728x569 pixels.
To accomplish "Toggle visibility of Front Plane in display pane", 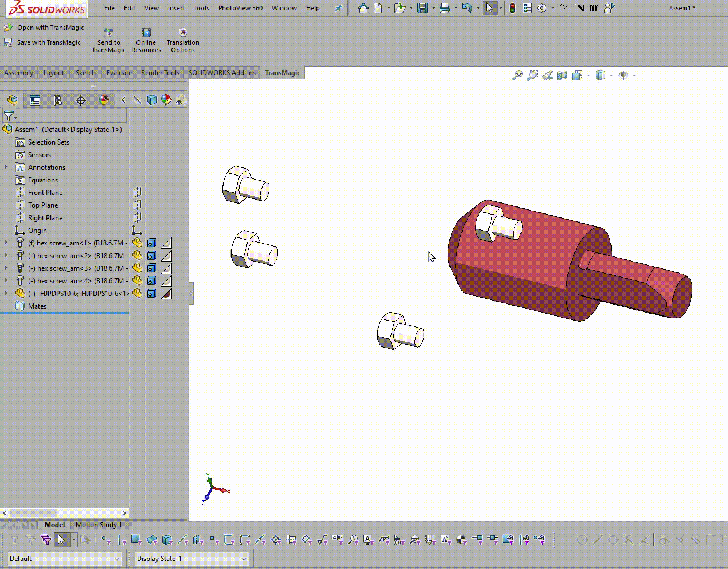I will pos(137,193).
